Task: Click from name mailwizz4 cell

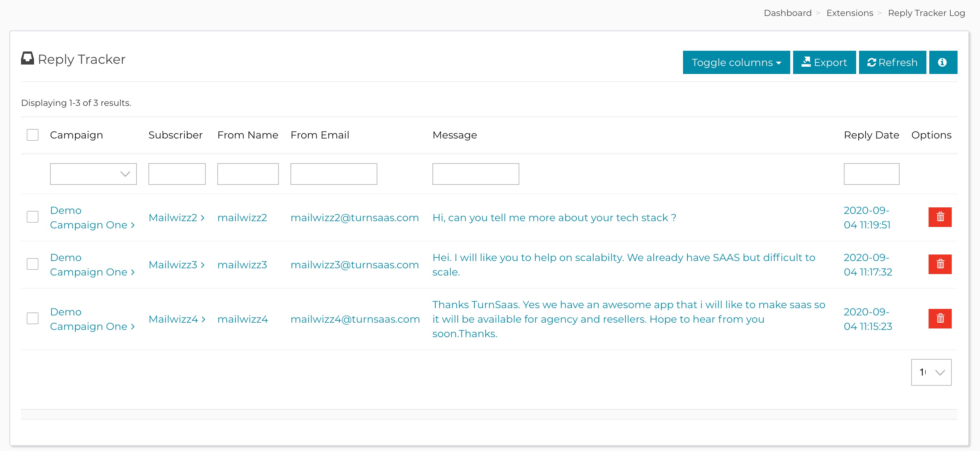Action: pyautogui.click(x=242, y=319)
